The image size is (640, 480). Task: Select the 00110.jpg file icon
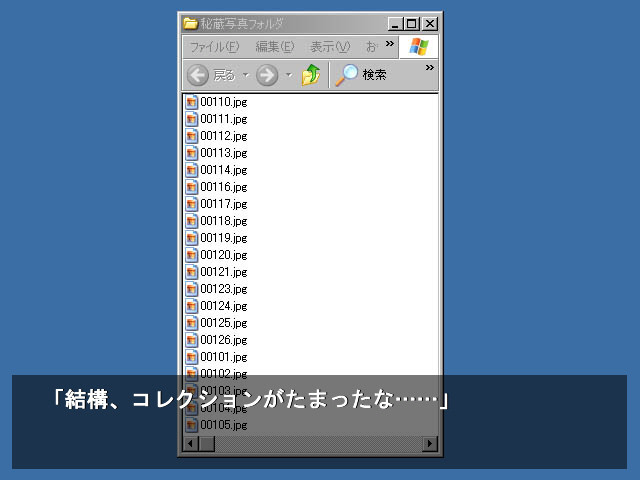(x=191, y=102)
